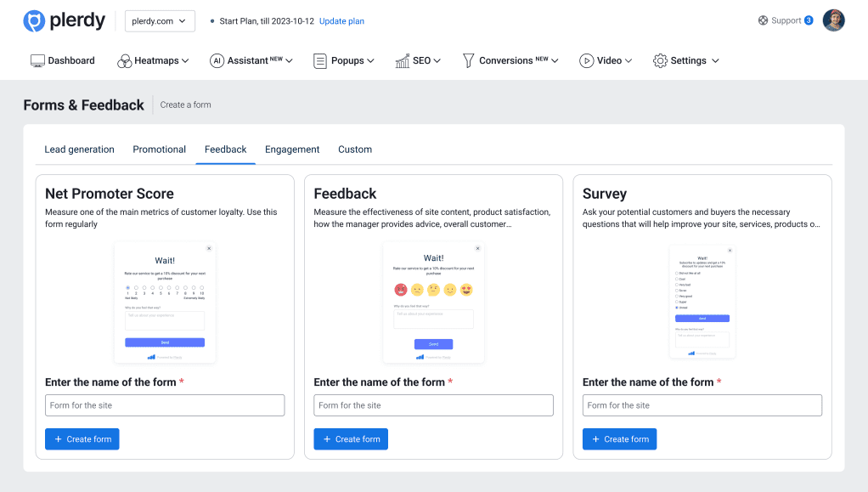Select the 'Cool' radio in Survey preview
Viewport: 868px width, 492px height.
pos(677,279)
